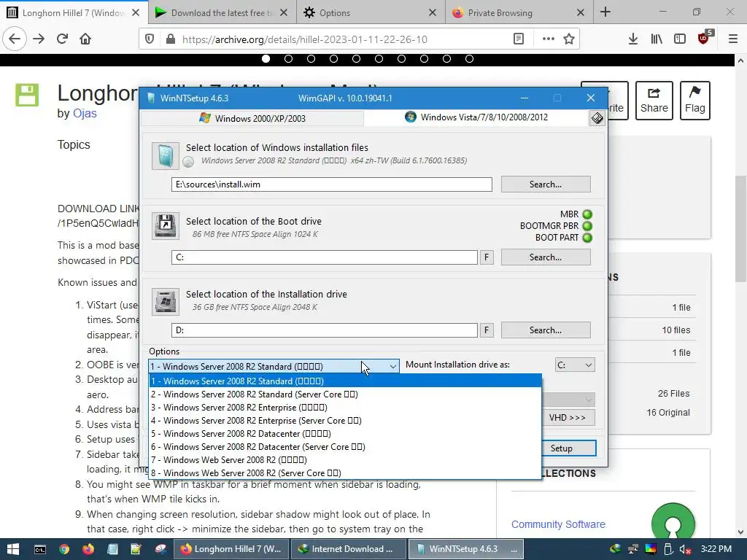Click the Boot drive C: input field
Viewport: 747px width, 560px height.
[325, 257]
